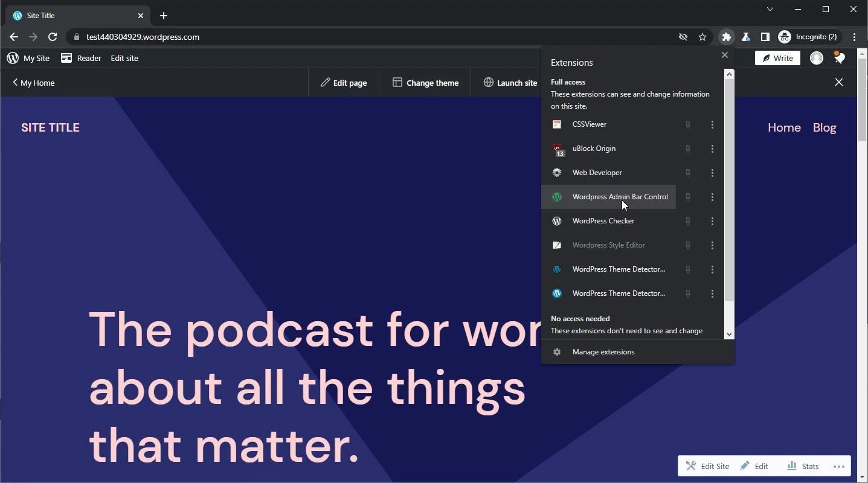The height and width of the screenshot is (483, 868).
Task: Pin the uBlock Origin extension
Action: pyautogui.click(x=687, y=149)
